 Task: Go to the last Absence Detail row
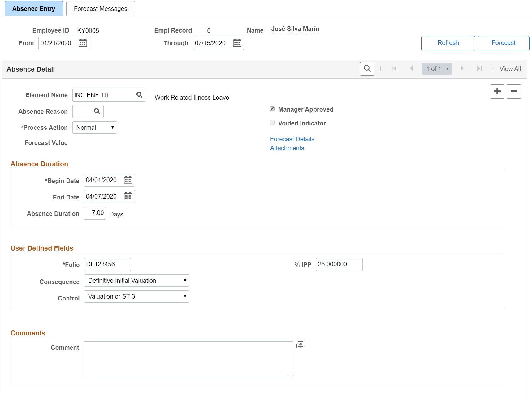479,68
